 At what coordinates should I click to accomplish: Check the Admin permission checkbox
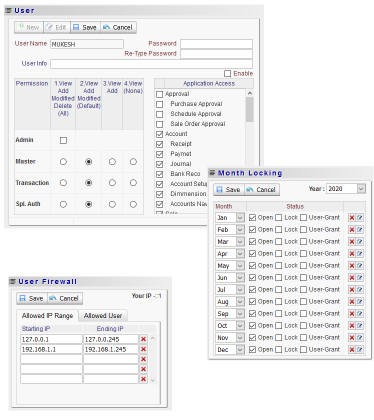tap(63, 140)
